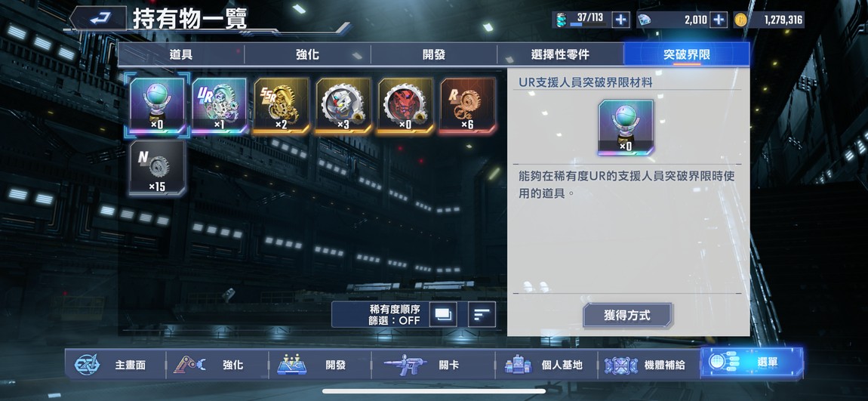Select the red mobile suit gear item
The image size is (868, 401).
coord(405,106)
